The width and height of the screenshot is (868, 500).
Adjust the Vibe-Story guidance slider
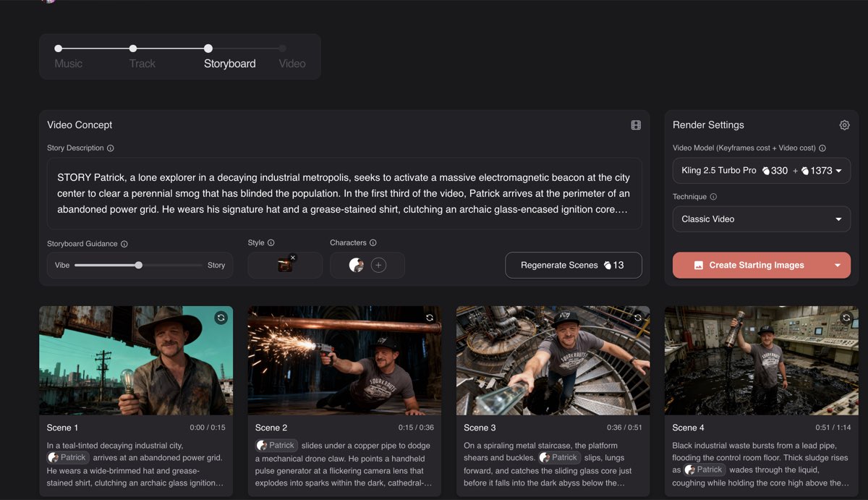[138, 266]
